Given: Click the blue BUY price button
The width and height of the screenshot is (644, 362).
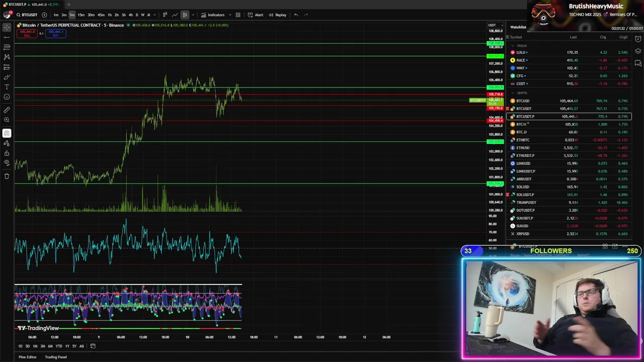Looking at the screenshot, I should pos(55,33).
